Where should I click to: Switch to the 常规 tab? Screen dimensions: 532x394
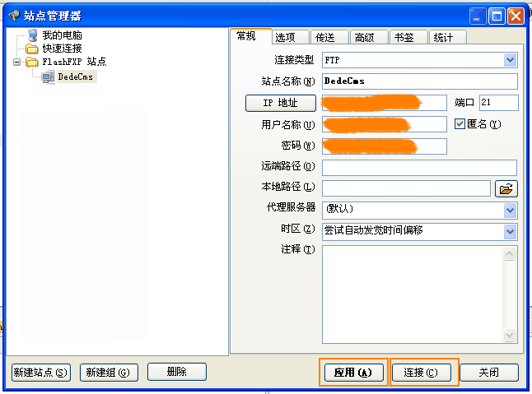(x=251, y=36)
